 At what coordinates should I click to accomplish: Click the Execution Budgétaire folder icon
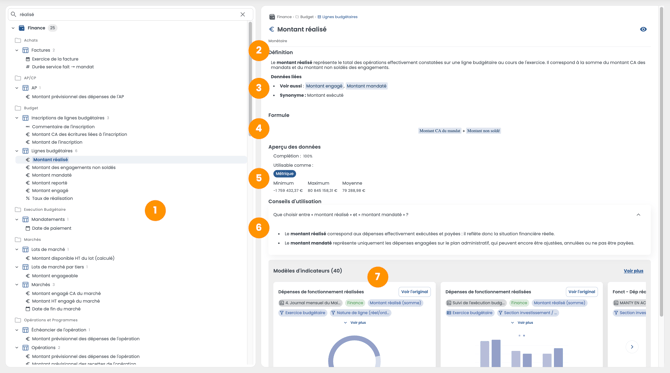18,209
